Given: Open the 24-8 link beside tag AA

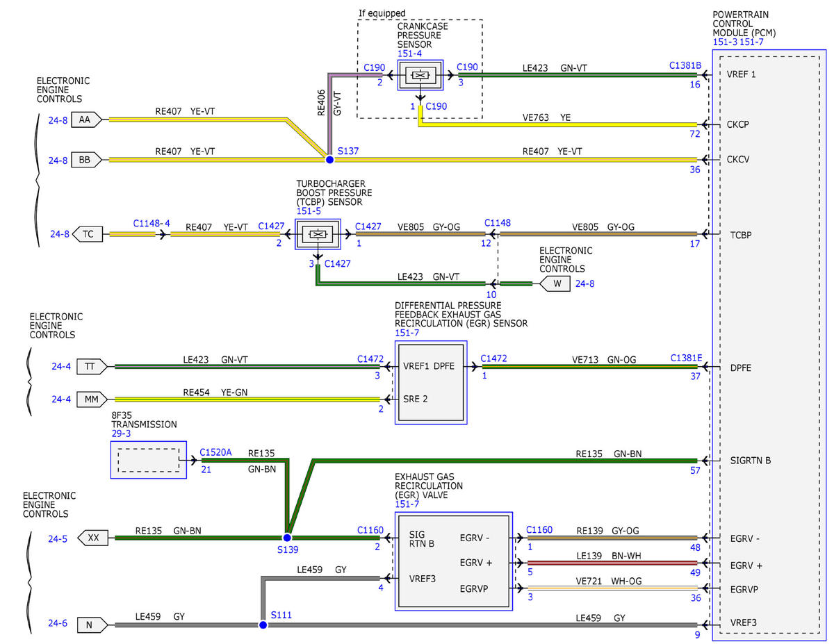Looking at the screenshot, I should 58,120.
